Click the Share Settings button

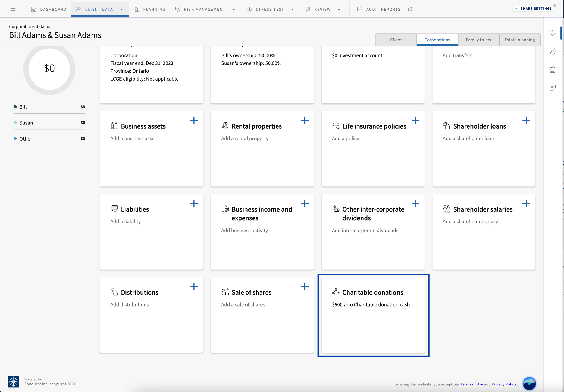click(533, 8)
